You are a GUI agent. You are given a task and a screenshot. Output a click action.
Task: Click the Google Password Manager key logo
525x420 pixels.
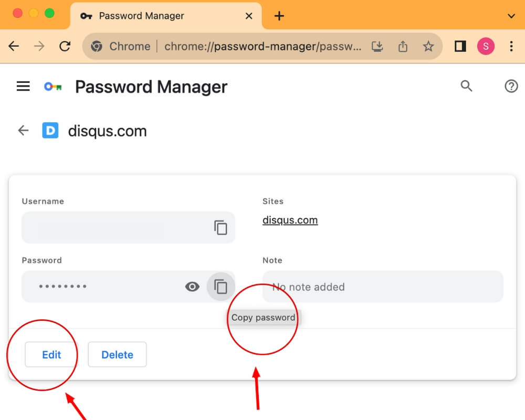52,86
